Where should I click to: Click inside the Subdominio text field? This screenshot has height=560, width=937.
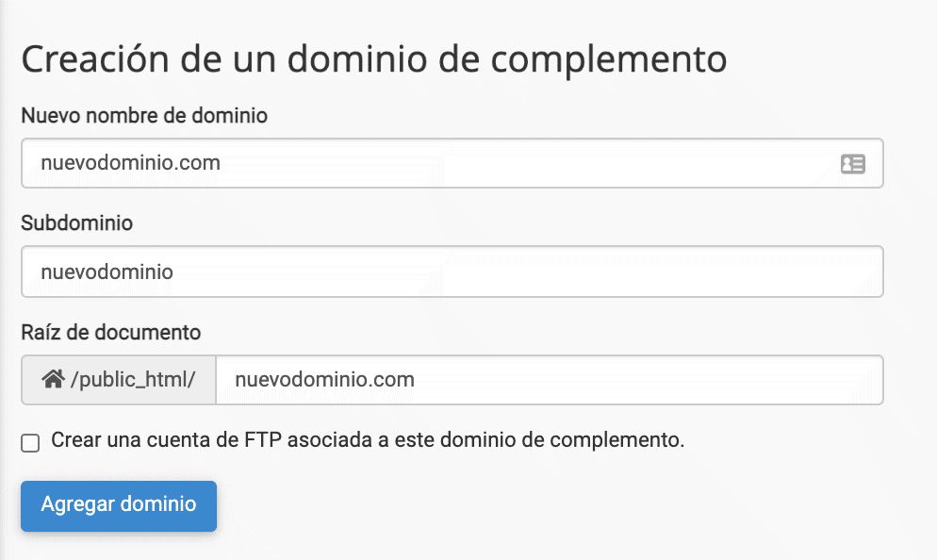pos(452,272)
